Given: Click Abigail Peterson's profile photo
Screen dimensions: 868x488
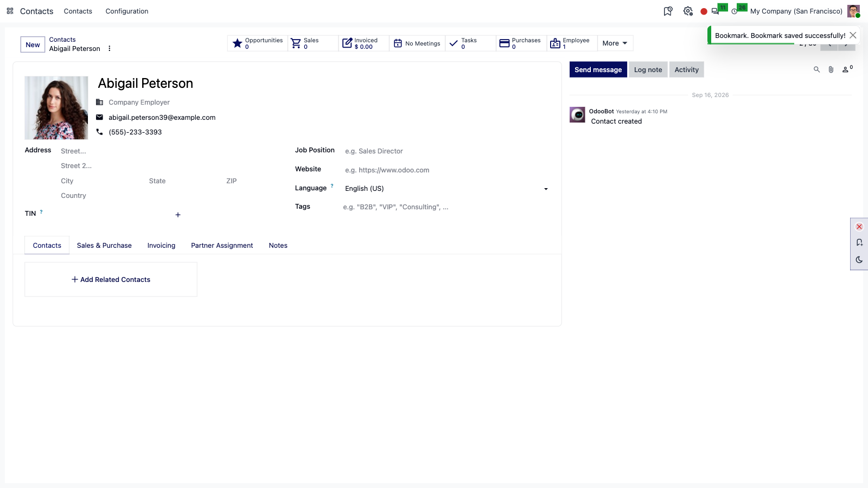Looking at the screenshot, I should click(x=56, y=108).
